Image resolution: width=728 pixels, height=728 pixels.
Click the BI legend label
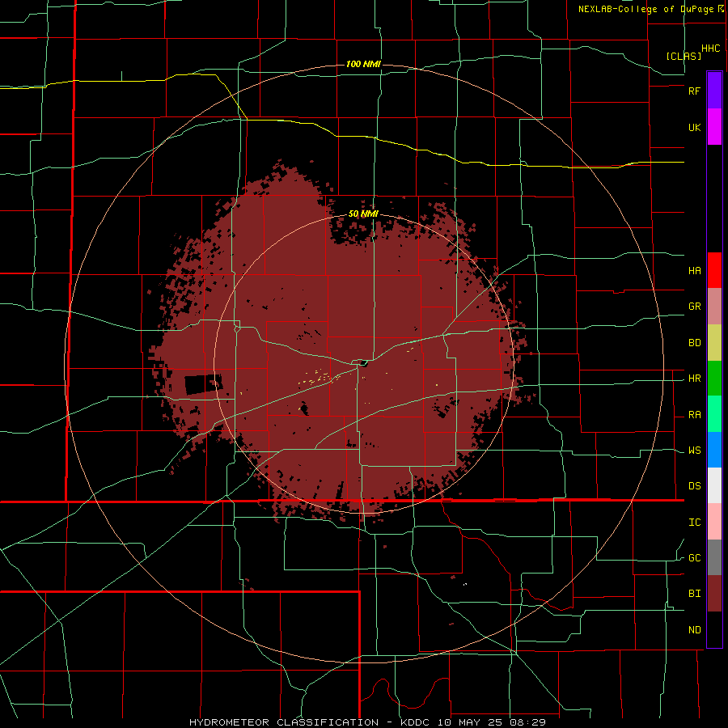(694, 594)
